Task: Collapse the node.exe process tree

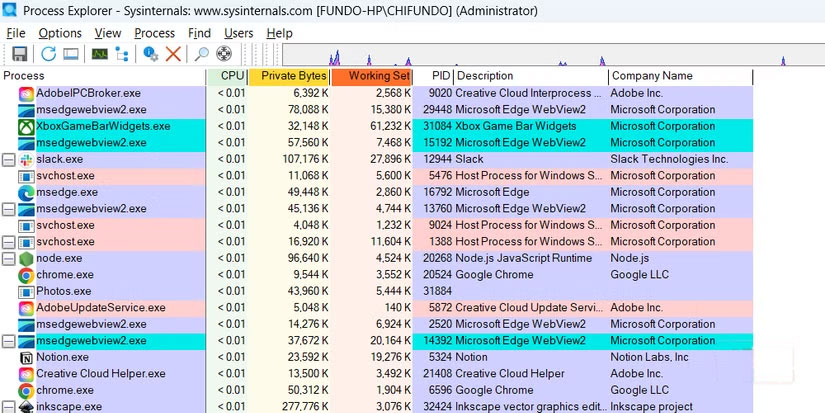Action: (x=9, y=259)
